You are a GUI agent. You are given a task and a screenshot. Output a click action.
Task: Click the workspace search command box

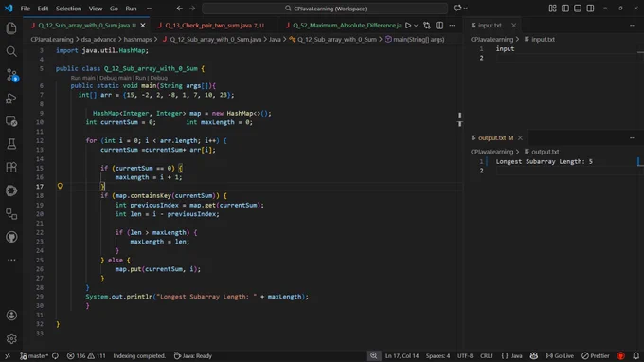click(x=325, y=9)
